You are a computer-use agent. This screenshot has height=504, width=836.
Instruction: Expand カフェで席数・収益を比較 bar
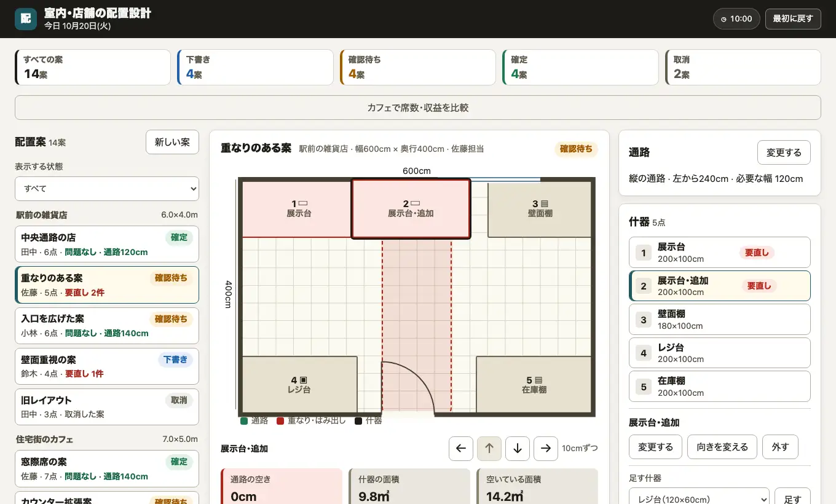418,108
